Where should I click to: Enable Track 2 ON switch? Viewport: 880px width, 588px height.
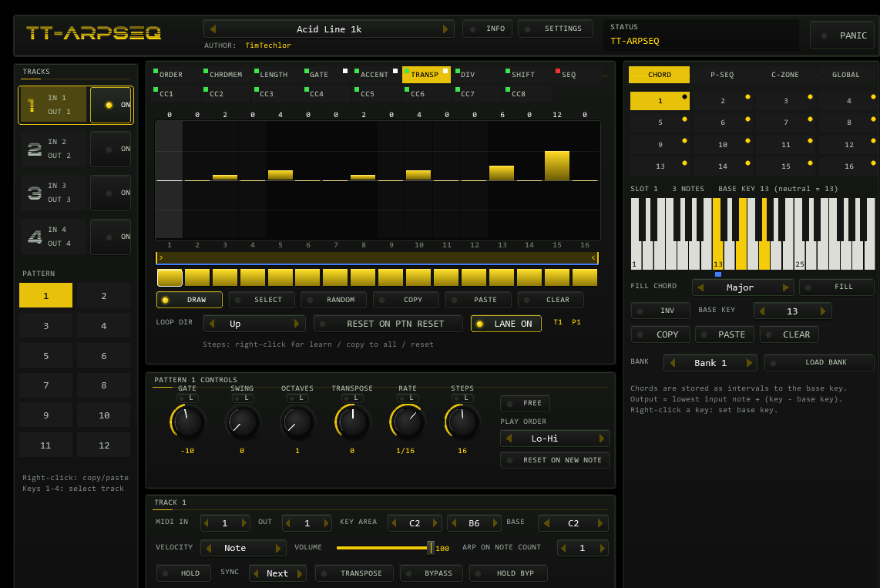point(110,150)
